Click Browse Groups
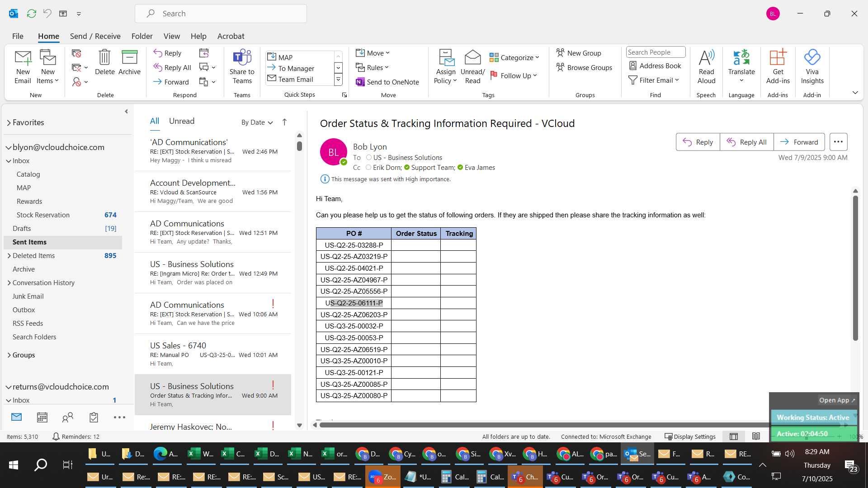This screenshot has width=868, height=488. tap(584, 67)
